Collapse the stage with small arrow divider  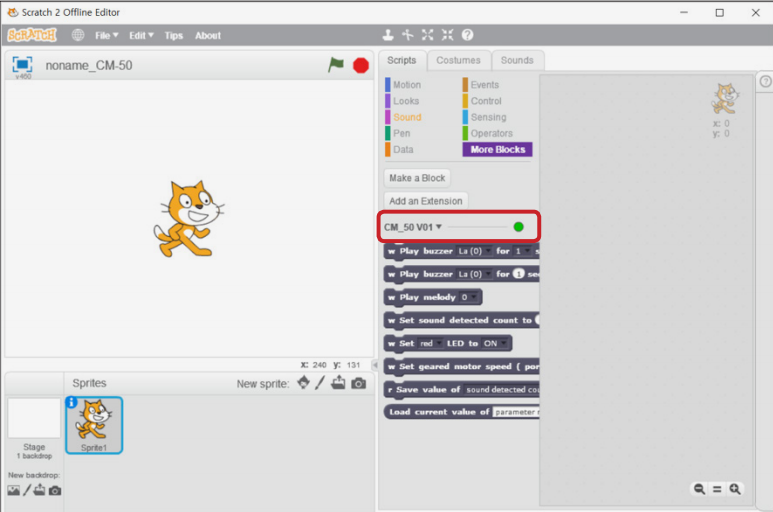[375, 365]
